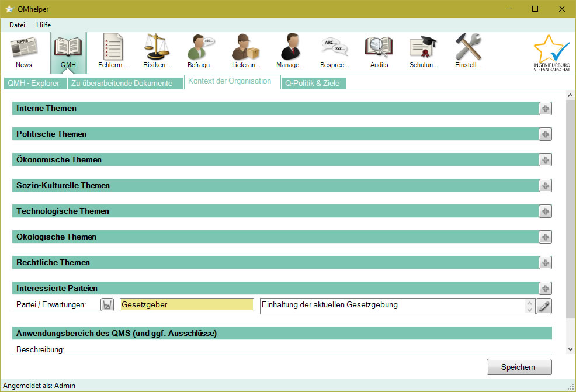Expand the Interne Themen section

(x=545, y=108)
